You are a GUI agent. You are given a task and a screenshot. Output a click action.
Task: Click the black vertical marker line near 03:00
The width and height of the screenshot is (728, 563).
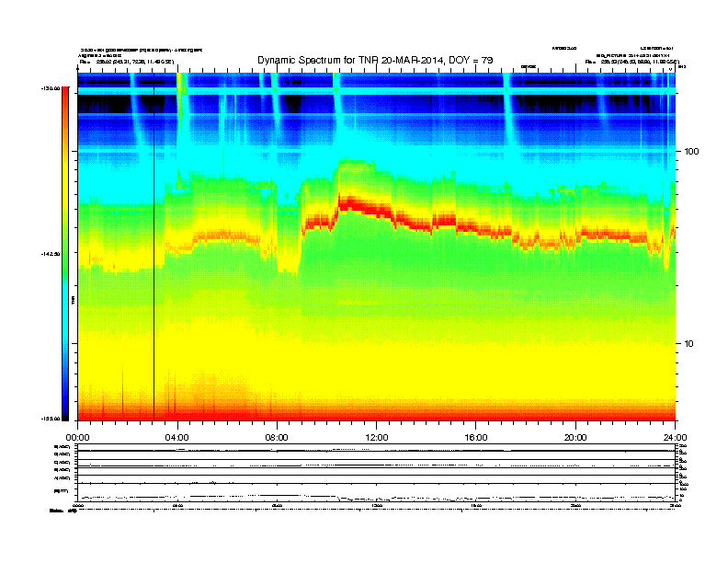[154, 247]
